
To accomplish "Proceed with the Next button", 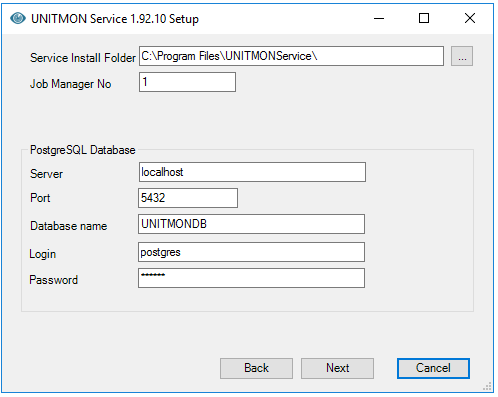I will (337, 368).
